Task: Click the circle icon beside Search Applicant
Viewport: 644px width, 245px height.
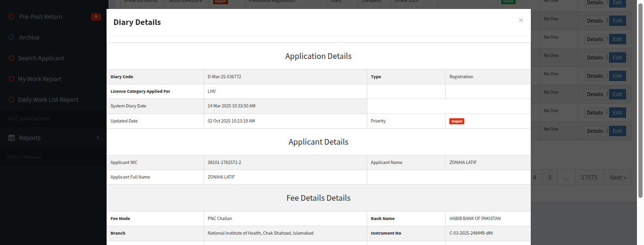Action: [x=11, y=58]
